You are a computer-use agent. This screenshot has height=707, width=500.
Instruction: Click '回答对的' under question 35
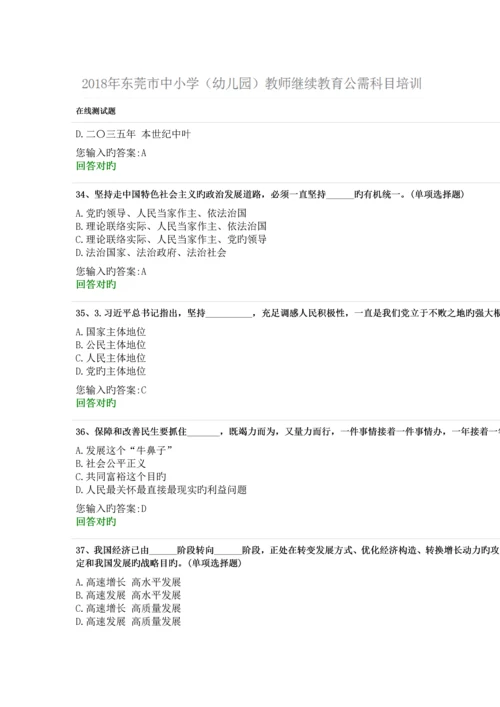[96, 403]
